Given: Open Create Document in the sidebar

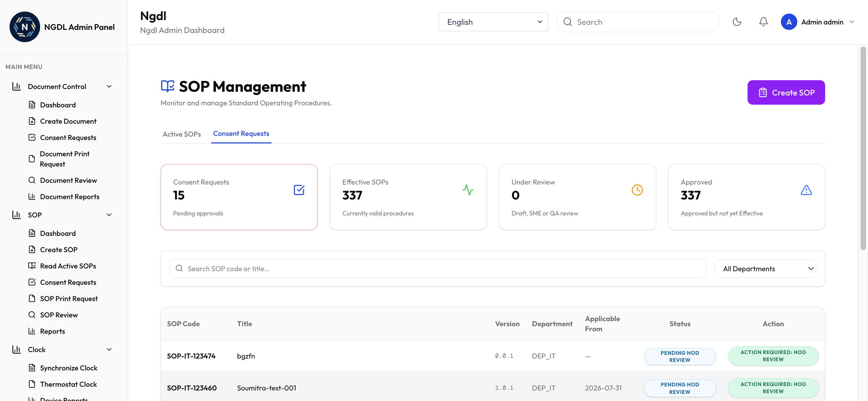Looking at the screenshot, I should 68,121.
